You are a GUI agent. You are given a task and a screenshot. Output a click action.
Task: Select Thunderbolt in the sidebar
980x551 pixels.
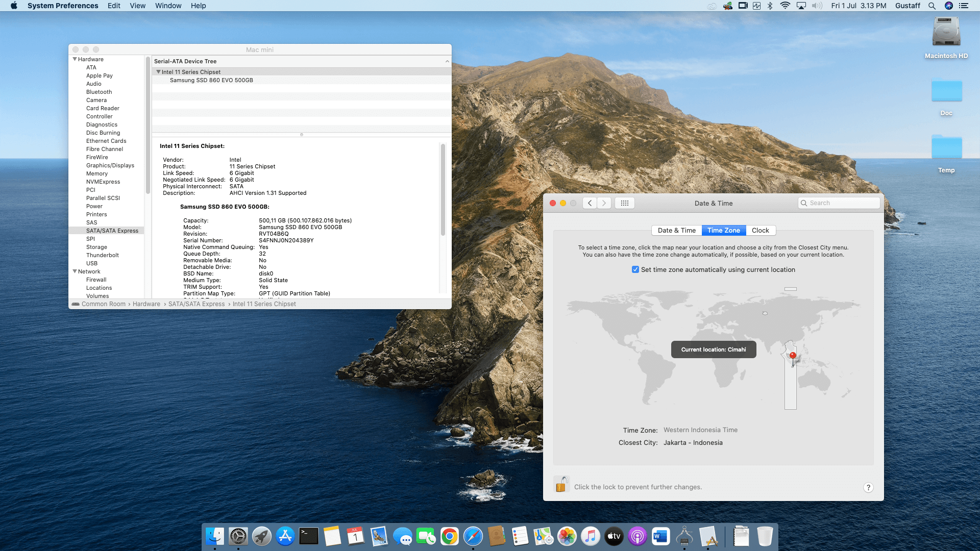(x=103, y=255)
